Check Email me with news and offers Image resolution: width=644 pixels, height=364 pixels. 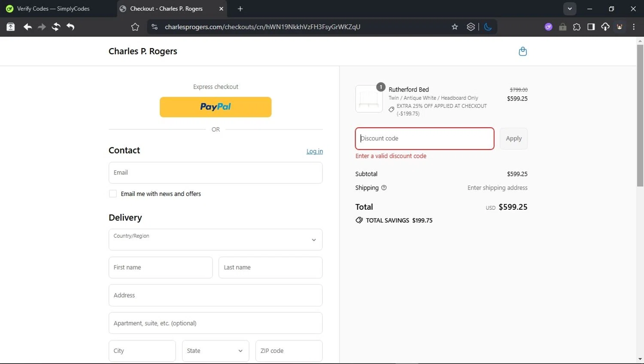click(113, 194)
